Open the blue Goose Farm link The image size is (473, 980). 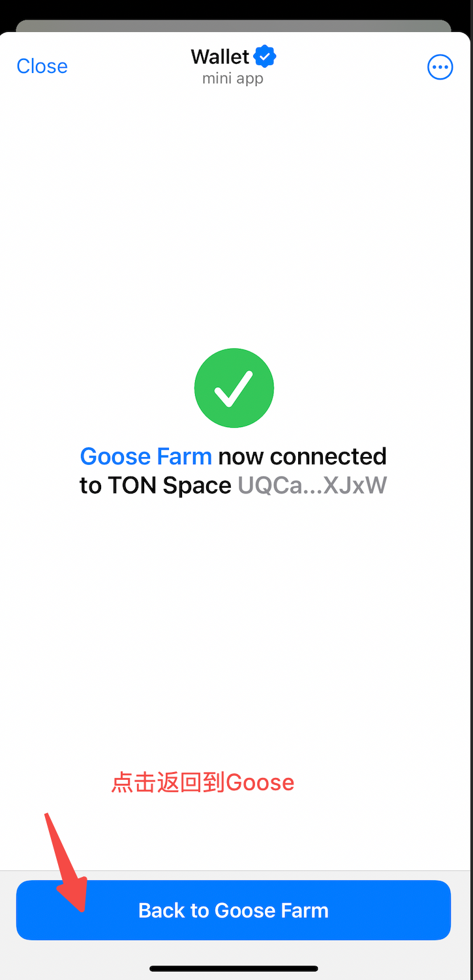pyautogui.click(x=146, y=456)
